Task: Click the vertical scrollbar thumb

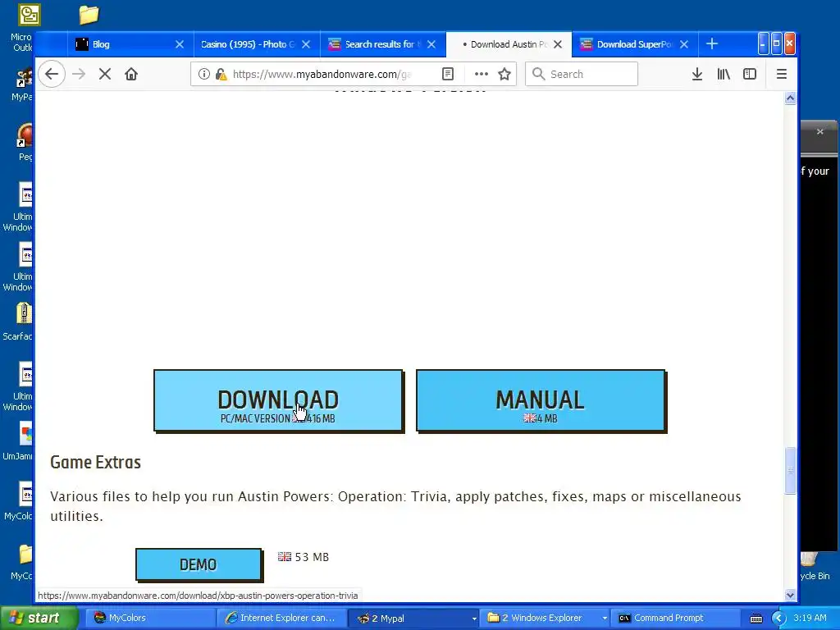Action: pyautogui.click(x=790, y=470)
